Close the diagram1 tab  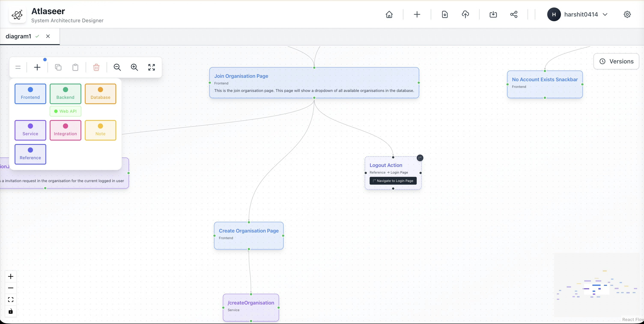pos(48,36)
